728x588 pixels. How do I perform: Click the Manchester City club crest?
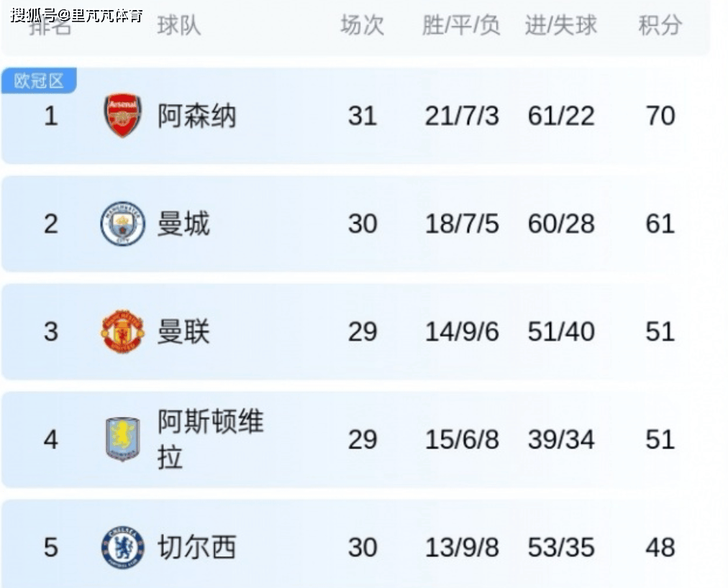pos(122,224)
